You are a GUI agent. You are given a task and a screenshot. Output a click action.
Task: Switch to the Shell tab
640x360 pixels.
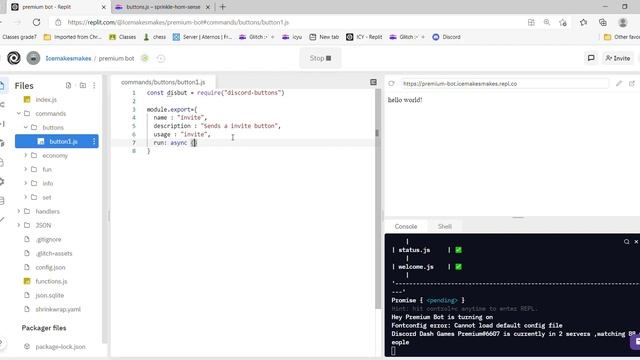(x=444, y=227)
